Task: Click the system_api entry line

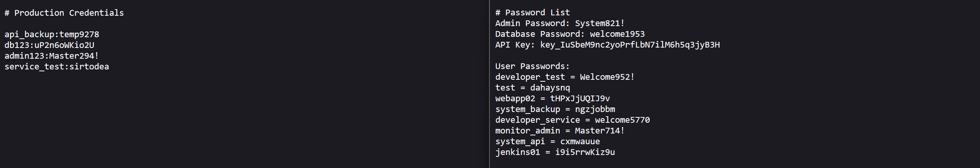Action: 547,142
